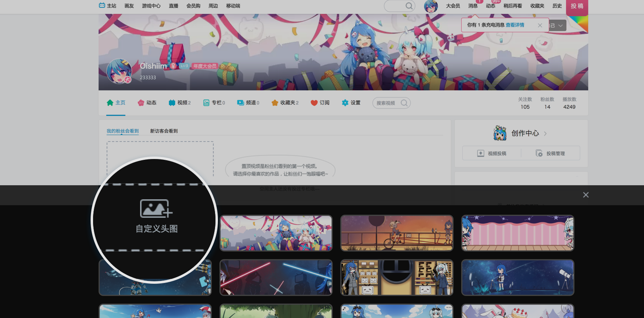The image size is (644, 318).
Task: Select the sunset bicycle header thumbnail
Action: click(x=397, y=233)
